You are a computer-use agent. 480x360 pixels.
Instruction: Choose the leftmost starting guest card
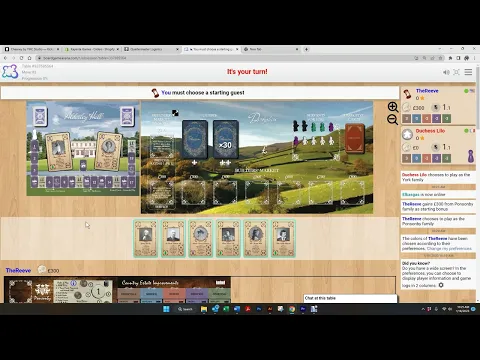tap(146, 238)
